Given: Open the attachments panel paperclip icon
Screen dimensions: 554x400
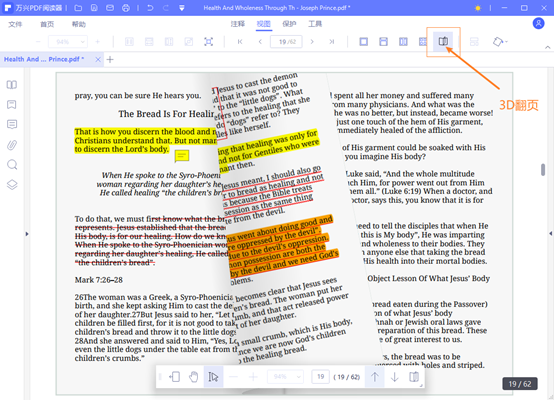Looking at the screenshot, I should (x=12, y=145).
